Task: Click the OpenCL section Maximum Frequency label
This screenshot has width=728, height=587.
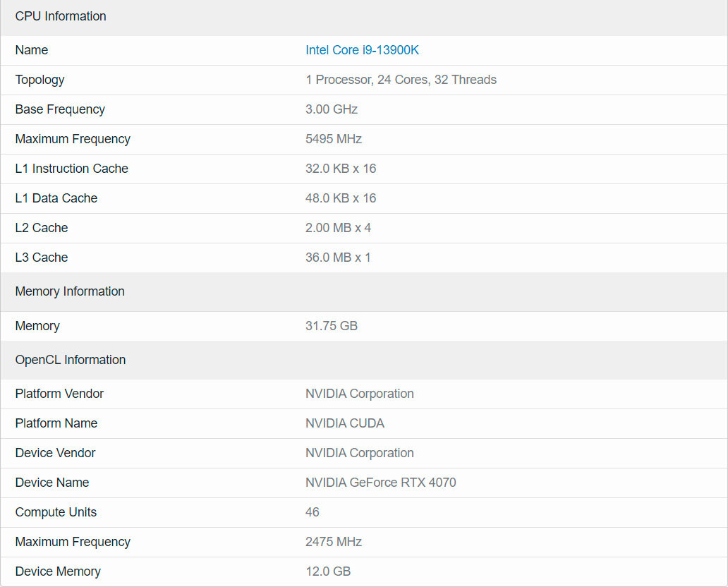Action: click(73, 542)
